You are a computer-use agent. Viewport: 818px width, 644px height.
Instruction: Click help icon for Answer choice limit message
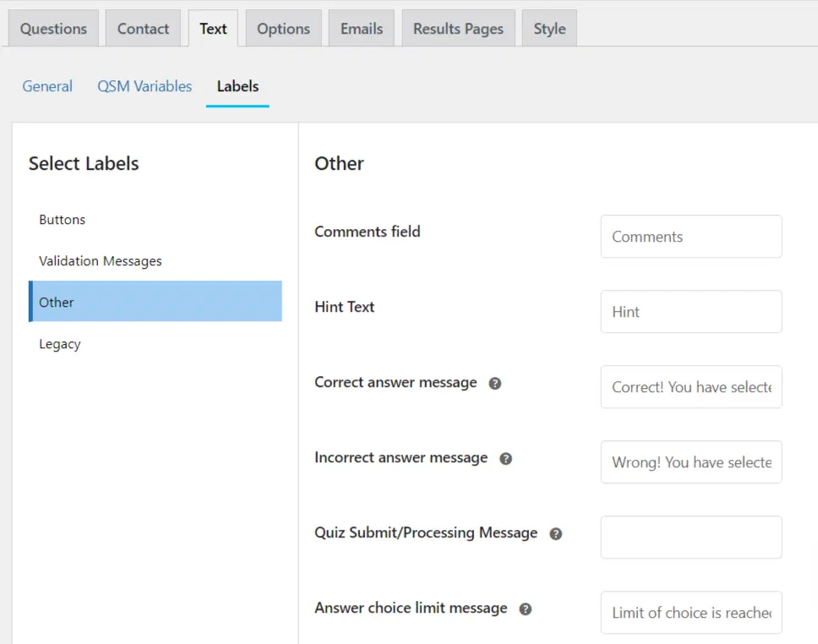pyautogui.click(x=526, y=609)
